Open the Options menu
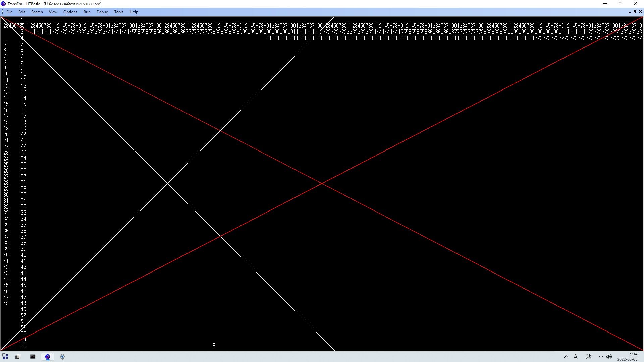The height and width of the screenshot is (362, 644). tap(70, 12)
